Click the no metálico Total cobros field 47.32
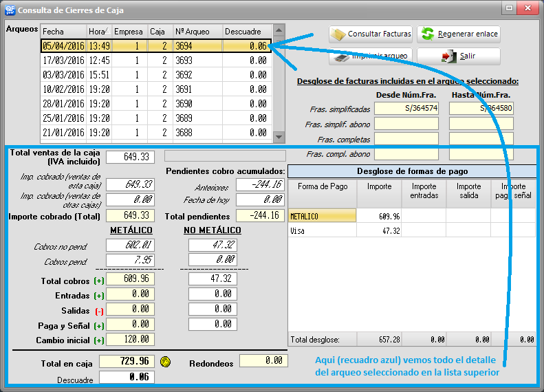Image resolution: width=544 pixels, height=392 pixels. click(213, 279)
